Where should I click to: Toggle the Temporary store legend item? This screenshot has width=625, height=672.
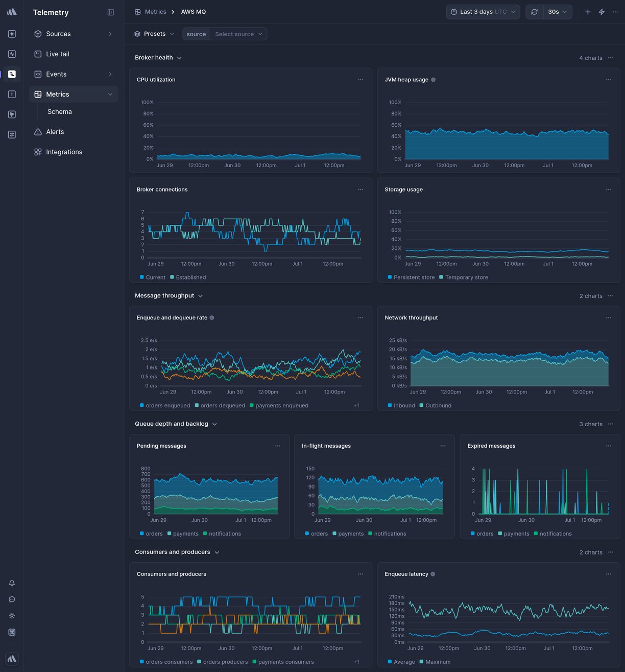[x=464, y=277]
